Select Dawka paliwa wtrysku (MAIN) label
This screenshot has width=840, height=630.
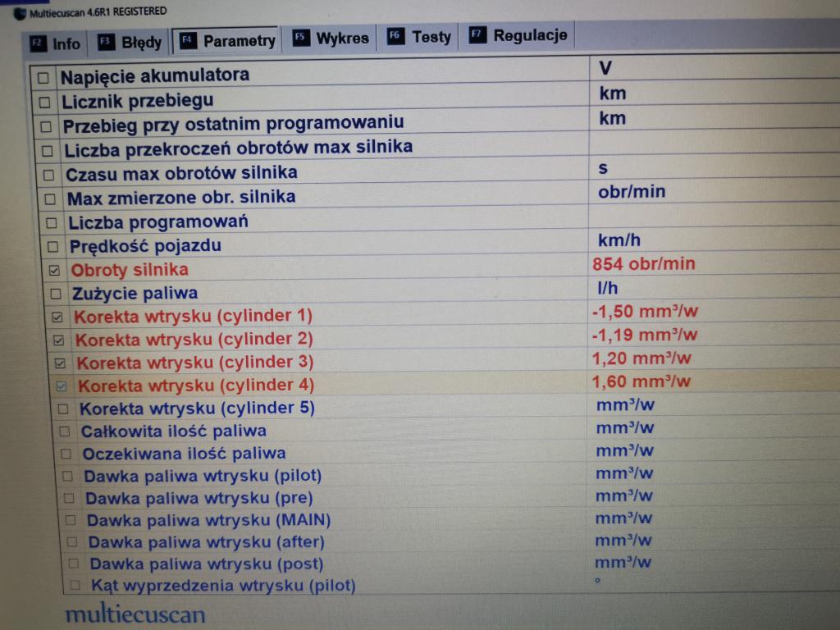209,520
